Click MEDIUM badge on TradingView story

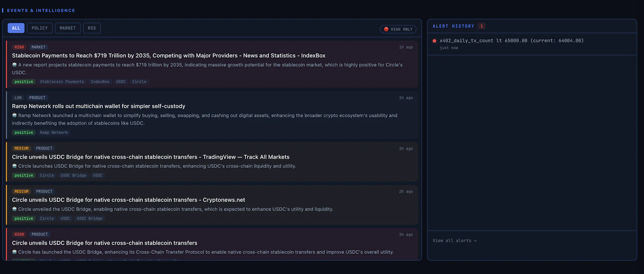tap(21, 148)
